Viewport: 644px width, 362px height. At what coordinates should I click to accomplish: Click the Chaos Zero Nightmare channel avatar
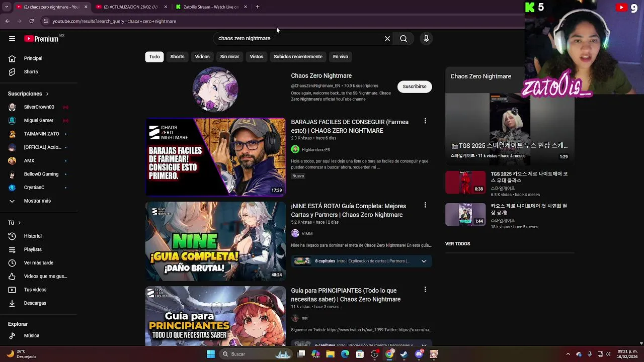point(215,89)
